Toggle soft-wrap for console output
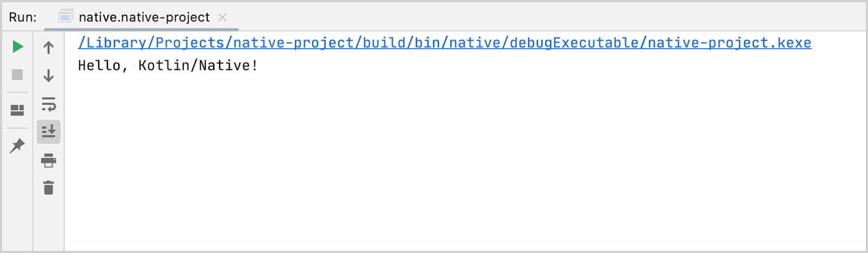The width and height of the screenshot is (868, 253). (48, 104)
